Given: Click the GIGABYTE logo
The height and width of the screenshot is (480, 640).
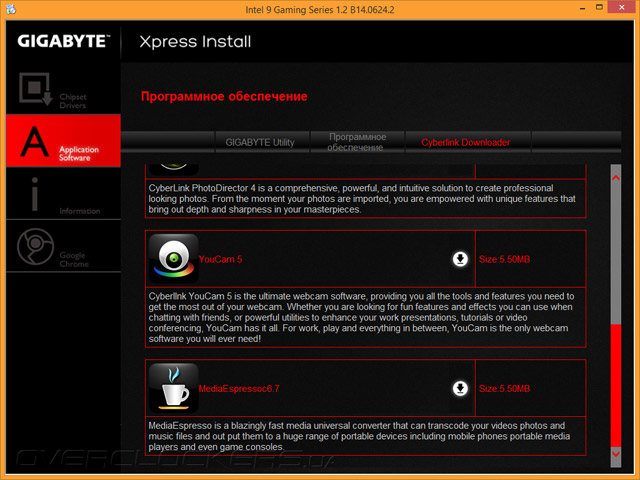Looking at the screenshot, I should [x=64, y=41].
